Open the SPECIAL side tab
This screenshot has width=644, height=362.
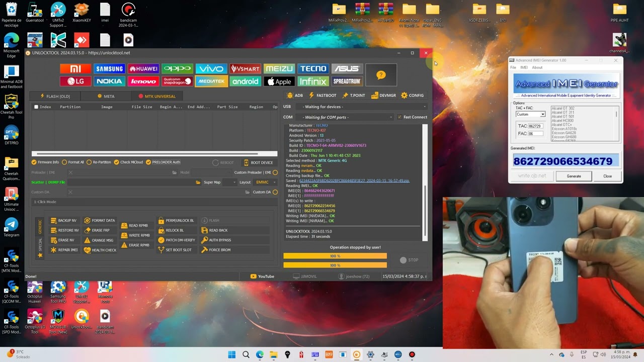pos(40,248)
